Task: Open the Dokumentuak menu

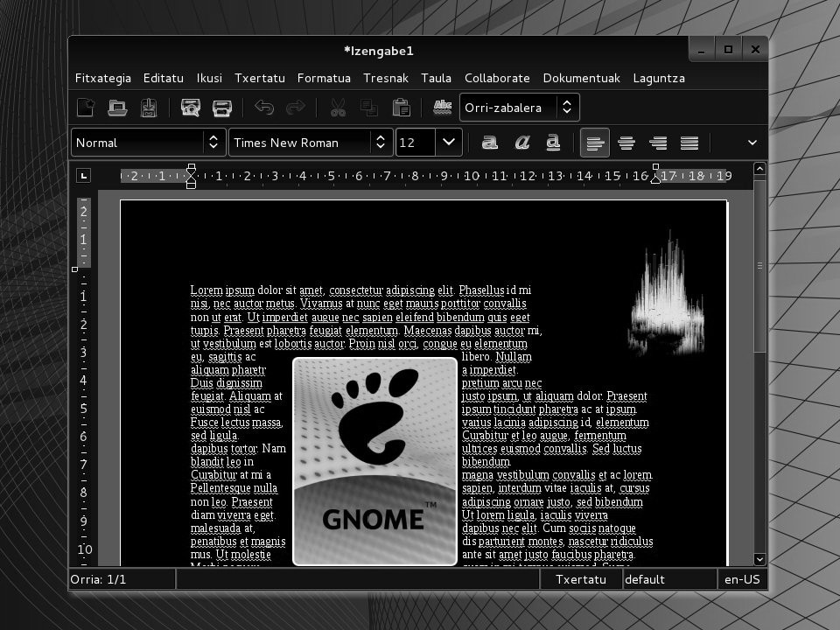Action: click(x=582, y=78)
